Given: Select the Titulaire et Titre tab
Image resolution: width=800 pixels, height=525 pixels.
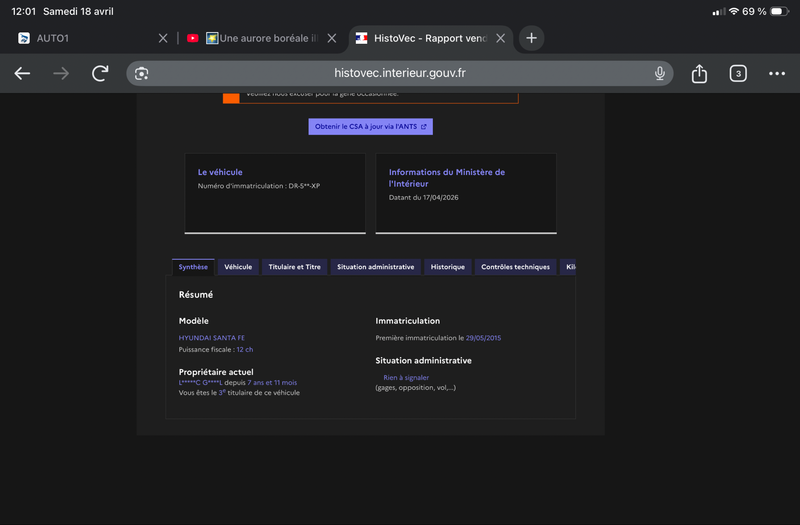Looking at the screenshot, I should click(294, 267).
